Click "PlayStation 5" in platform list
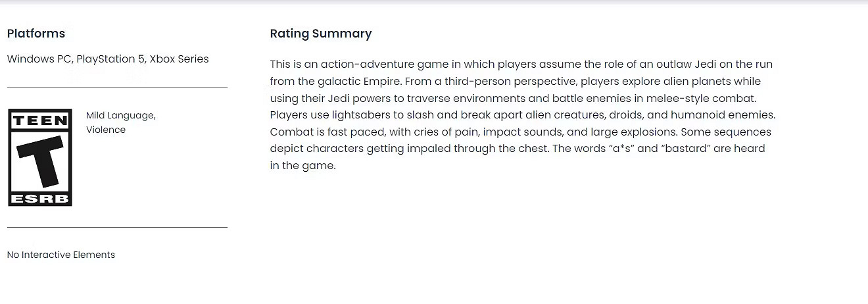This screenshot has height=304, width=868. pos(110,59)
